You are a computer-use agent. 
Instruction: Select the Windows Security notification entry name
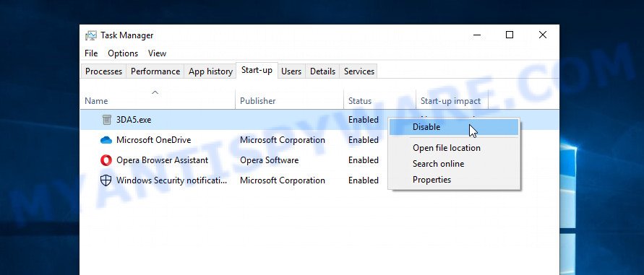[x=172, y=180]
